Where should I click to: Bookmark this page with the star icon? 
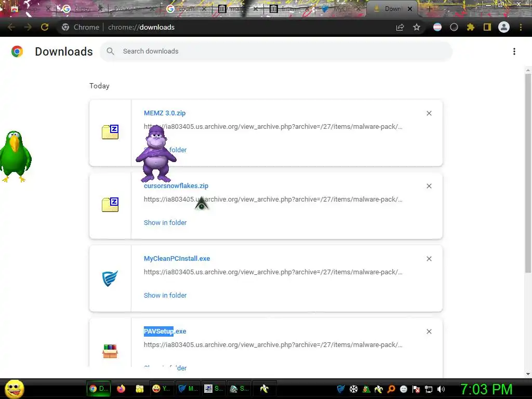[417, 27]
